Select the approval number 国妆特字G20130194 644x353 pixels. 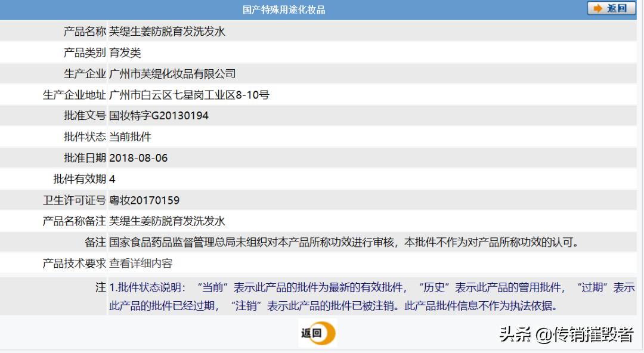point(159,116)
